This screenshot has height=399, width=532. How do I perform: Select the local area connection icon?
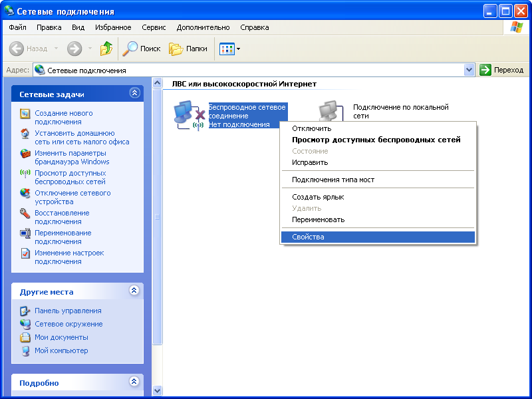[331, 111]
